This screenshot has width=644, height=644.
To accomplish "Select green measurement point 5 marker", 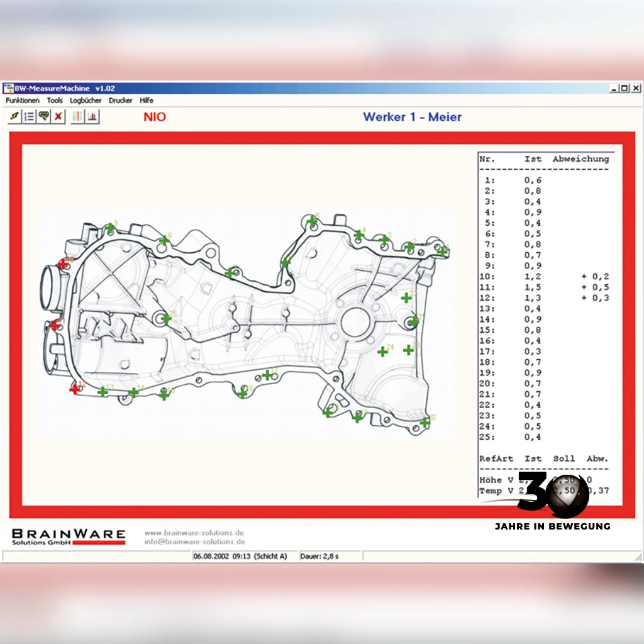I will [x=312, y=221].
